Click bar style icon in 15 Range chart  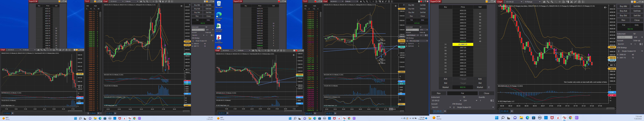[544, 2]
